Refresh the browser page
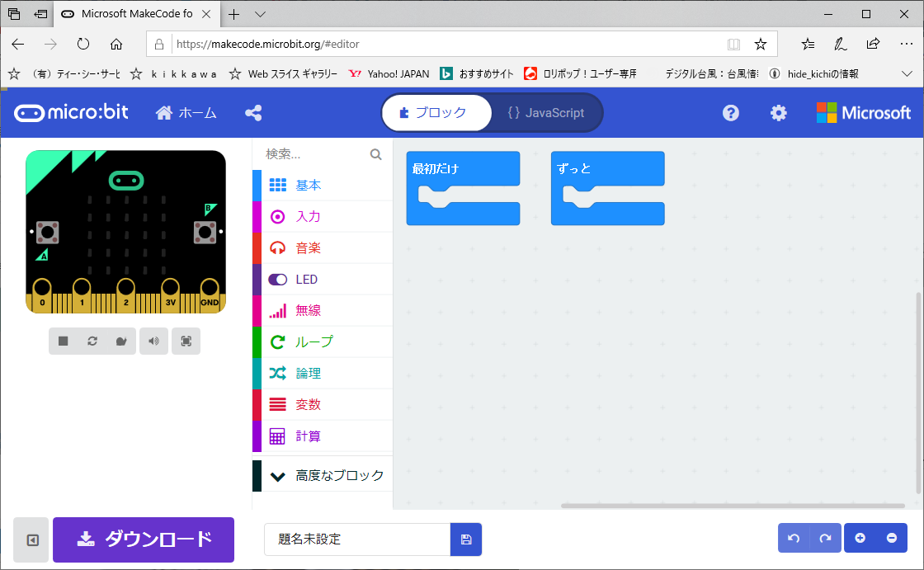The height and width of the screenshot is (570, 924). [x=83, y=45]
